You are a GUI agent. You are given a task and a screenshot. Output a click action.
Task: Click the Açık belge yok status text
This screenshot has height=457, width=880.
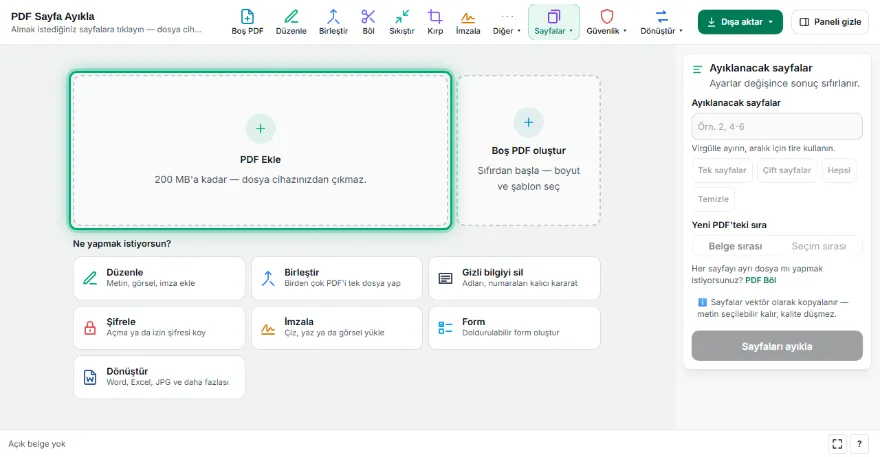tap(37, 444)
